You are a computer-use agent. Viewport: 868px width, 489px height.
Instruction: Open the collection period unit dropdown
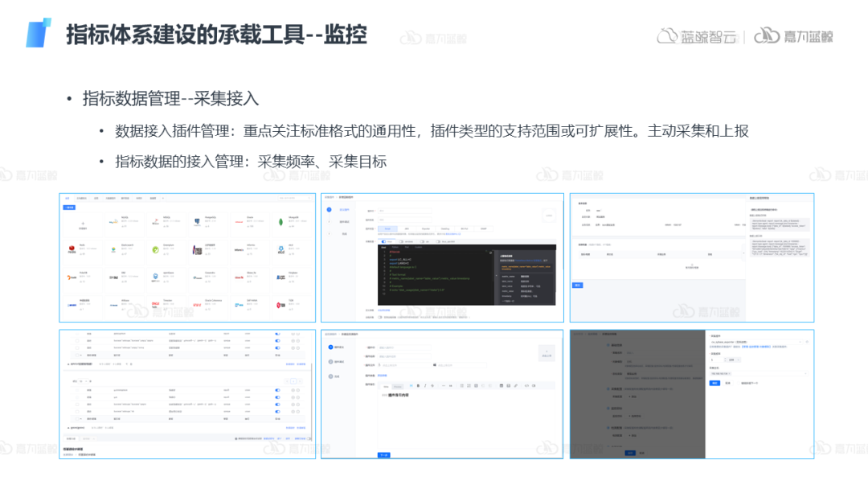pyautogui.click(x=734, y=360)
